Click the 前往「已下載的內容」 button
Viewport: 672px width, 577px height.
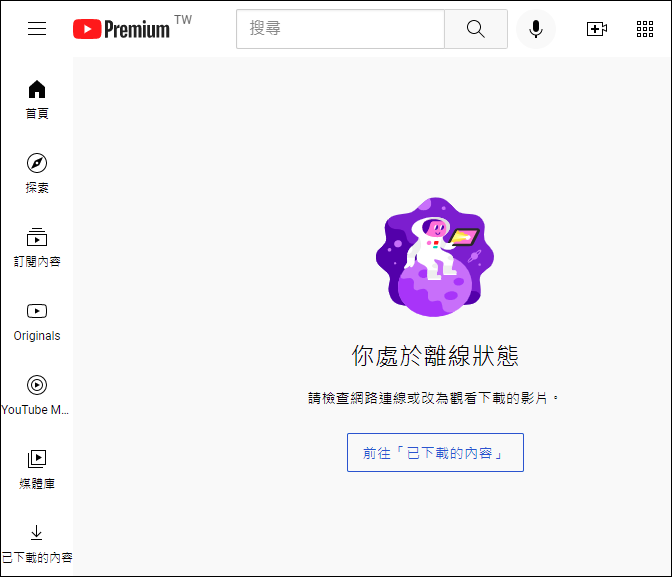pos(435,453)
